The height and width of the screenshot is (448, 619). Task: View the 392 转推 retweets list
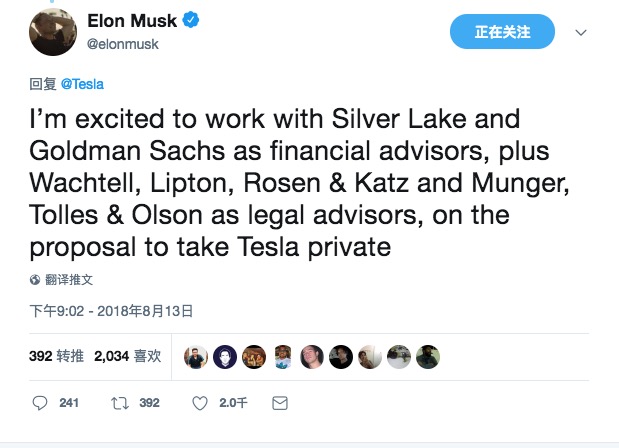point(57,356)
